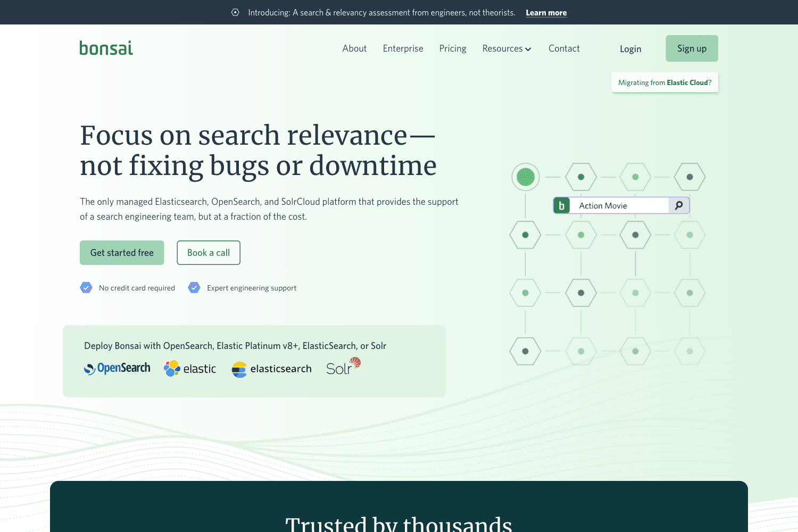Click the Solr logo
This screenshot has height=532, width=798.
click(x=343, y=367)
